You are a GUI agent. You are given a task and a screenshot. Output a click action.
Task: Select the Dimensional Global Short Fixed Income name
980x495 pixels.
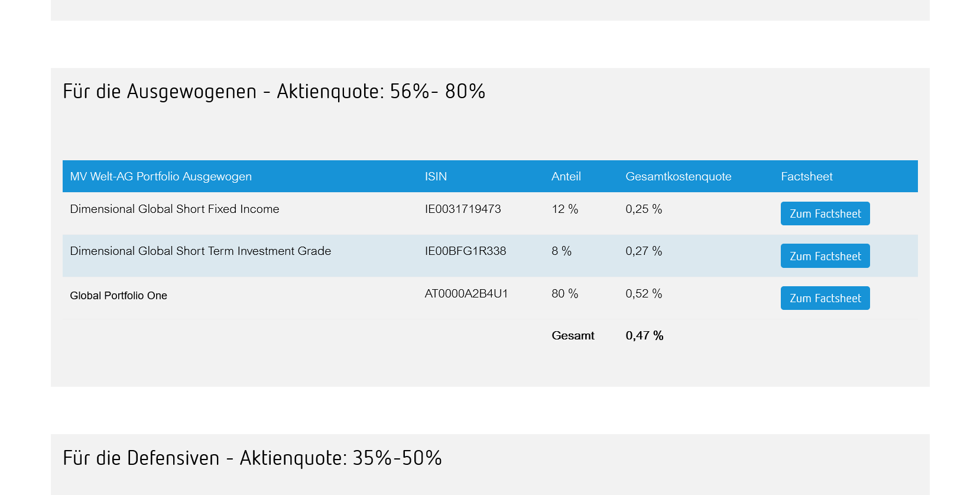(x=174, y=209)
